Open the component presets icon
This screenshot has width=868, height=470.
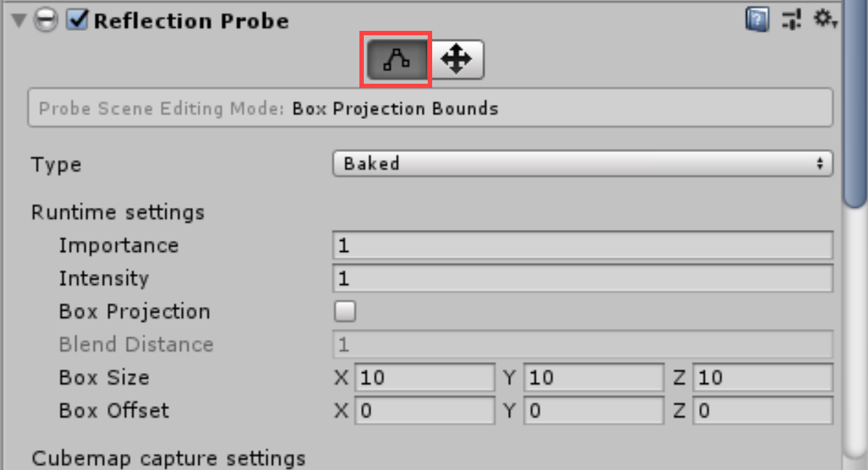[x=792, y=20]
